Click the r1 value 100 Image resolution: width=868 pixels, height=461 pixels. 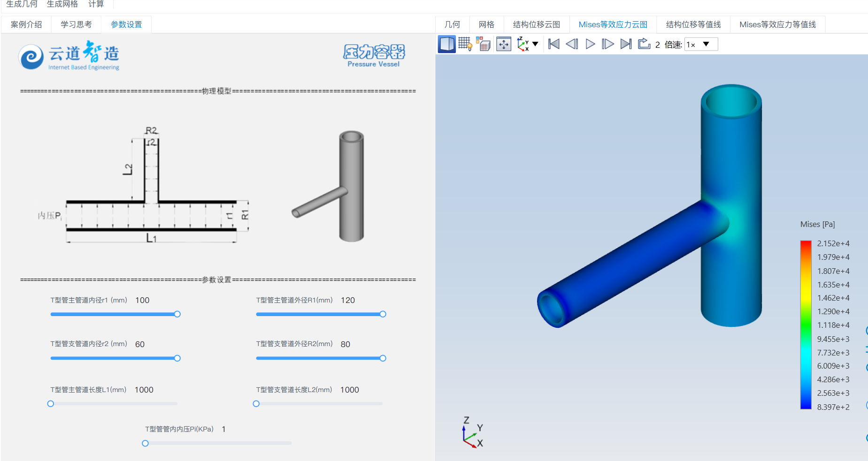click(142, 300)
